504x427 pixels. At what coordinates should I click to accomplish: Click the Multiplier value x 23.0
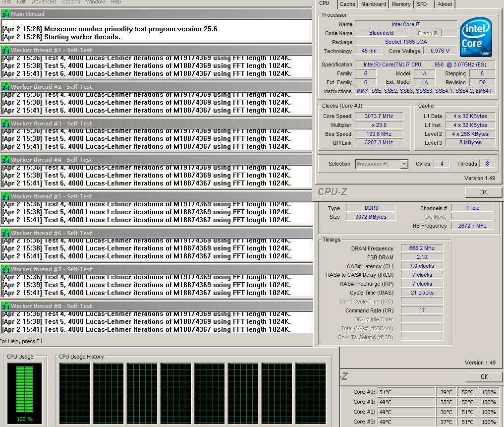pyautogui.click(x=379, y=125)
